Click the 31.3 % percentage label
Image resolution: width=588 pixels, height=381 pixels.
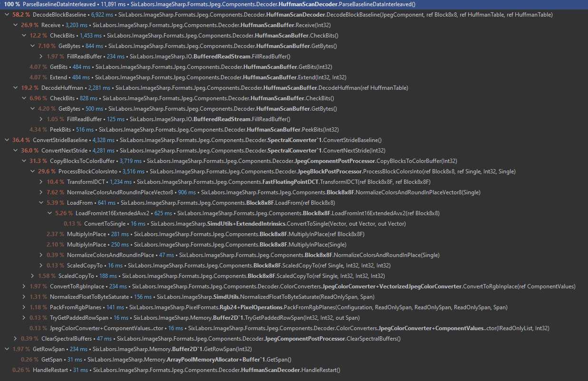pos(39,161)
